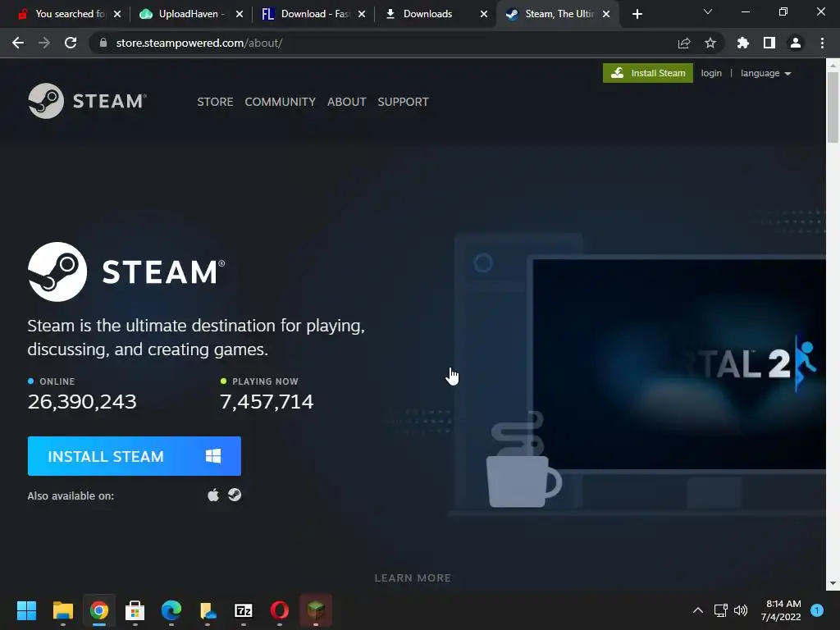Viewport: 840px width, 630px height.
Task: Click the Apple macOS download icon
Action: pyautogui.click(x=213, y=495)
